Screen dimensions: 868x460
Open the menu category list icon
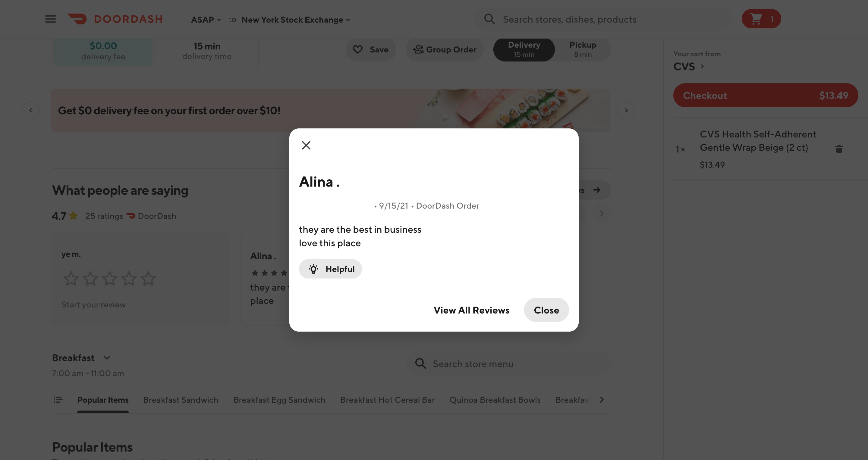[58, 400]
